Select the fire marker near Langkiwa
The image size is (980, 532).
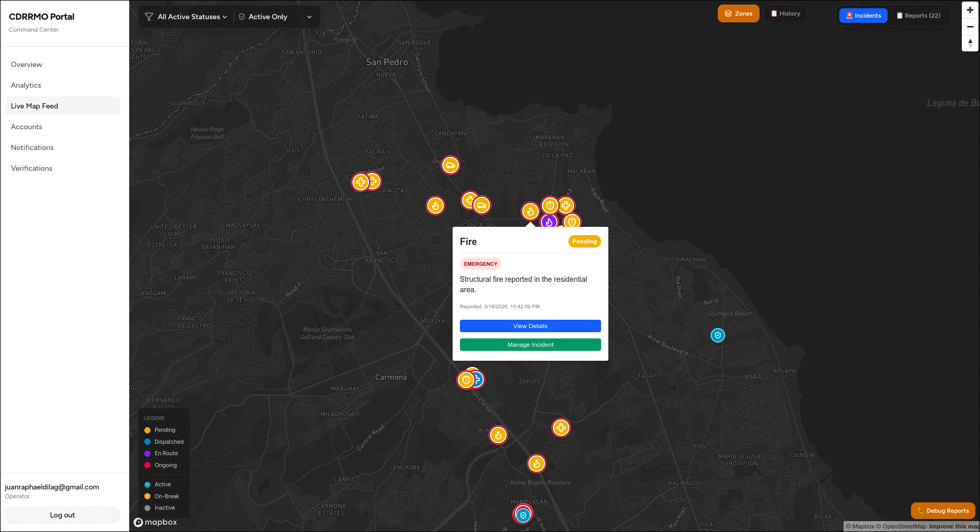[x=537, y=463]
